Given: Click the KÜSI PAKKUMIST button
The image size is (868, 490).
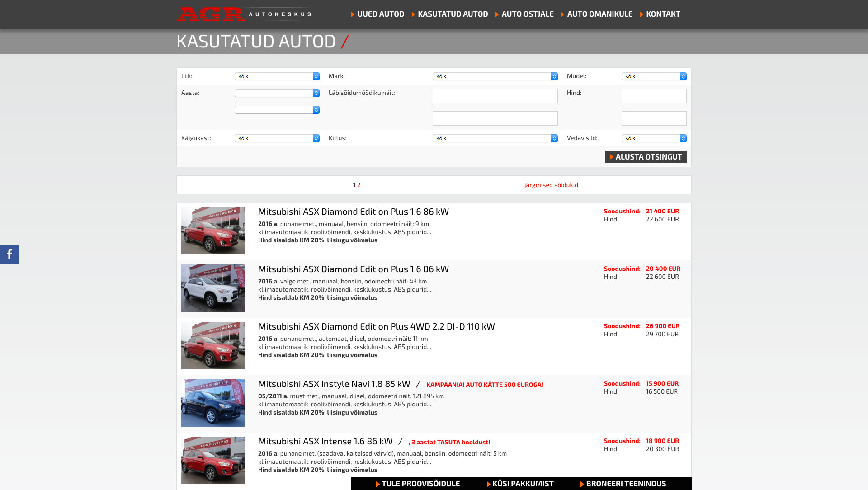Looking at the screenshot, I should click(x=520, y=484).
